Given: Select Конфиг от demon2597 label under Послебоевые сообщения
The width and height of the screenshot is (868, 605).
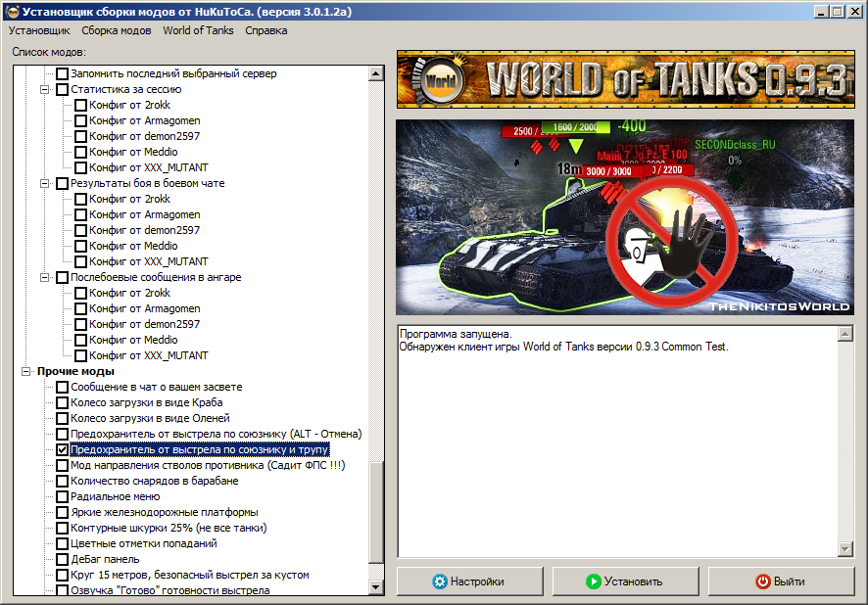Looking at the screenshot, I should click(144, 324).
